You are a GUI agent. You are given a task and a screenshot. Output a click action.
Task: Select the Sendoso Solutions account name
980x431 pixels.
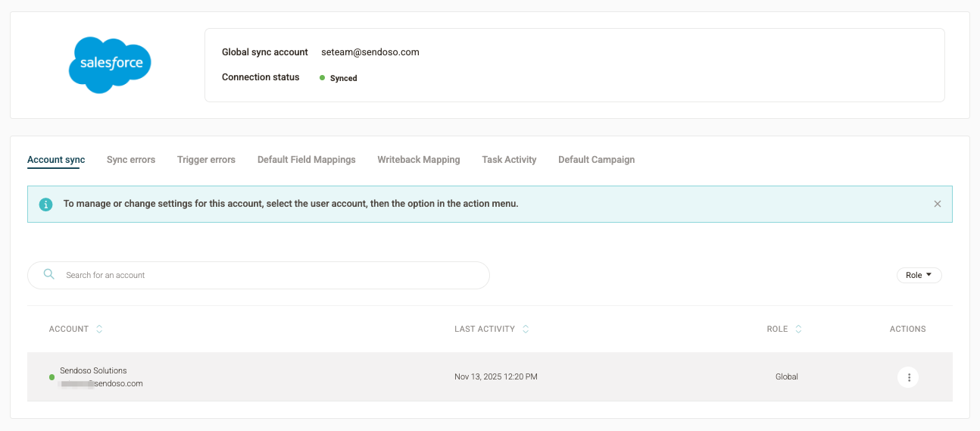coord(93,370)
